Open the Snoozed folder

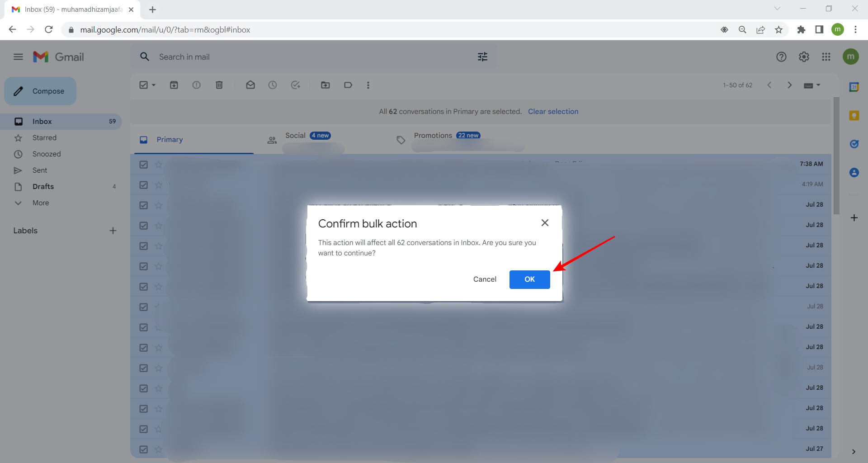[61, 154]
